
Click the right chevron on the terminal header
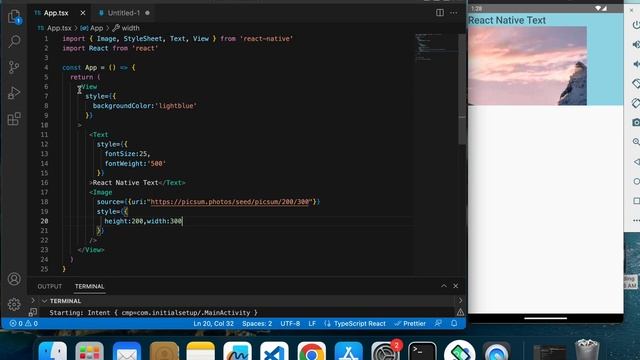[460, 301]
